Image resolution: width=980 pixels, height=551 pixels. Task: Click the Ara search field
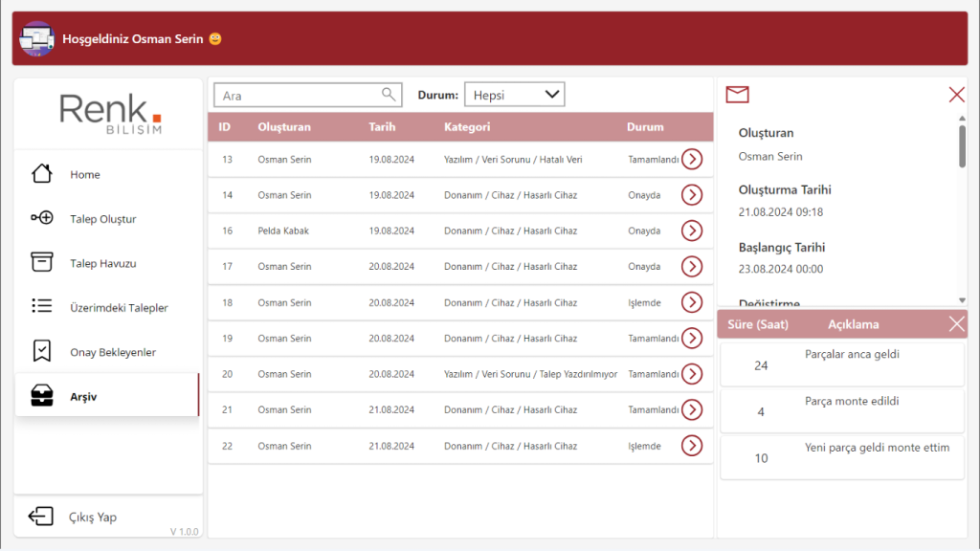pyautogui.click(x=307, y=96)
